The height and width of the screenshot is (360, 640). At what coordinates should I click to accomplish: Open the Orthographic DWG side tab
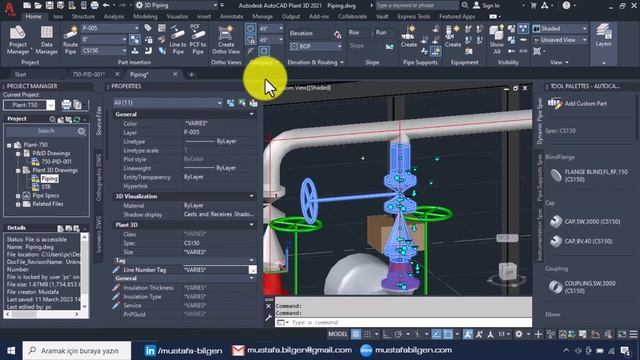98,178
